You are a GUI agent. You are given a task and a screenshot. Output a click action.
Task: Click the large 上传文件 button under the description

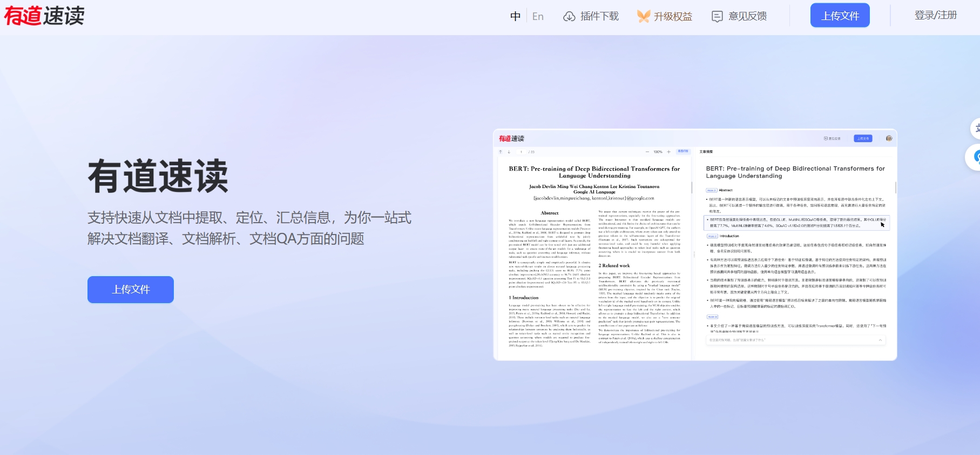tap(131, 290)
